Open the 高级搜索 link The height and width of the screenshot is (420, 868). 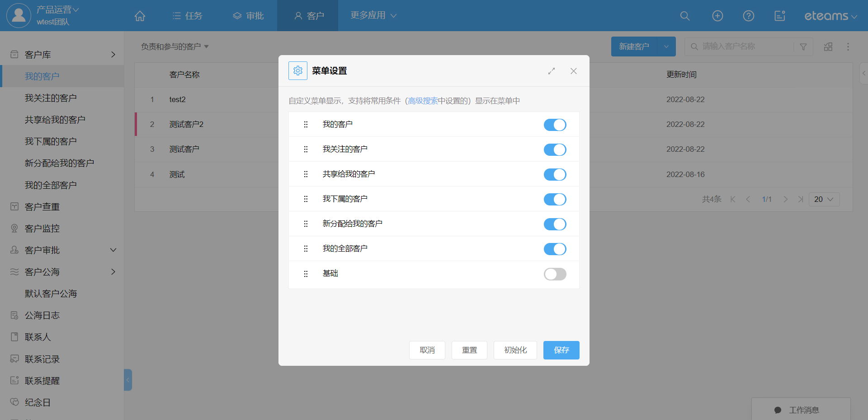click(423, 101)
